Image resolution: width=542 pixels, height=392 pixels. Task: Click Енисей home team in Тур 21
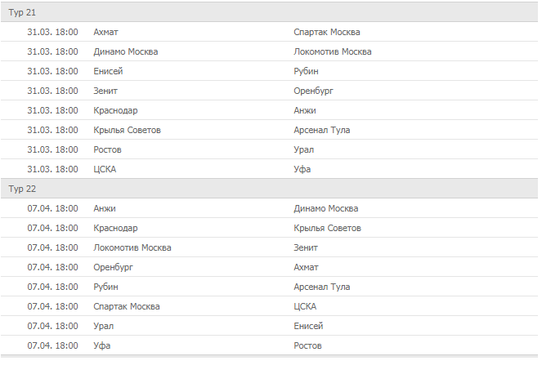pyautogui.click(x=108, y=71)
